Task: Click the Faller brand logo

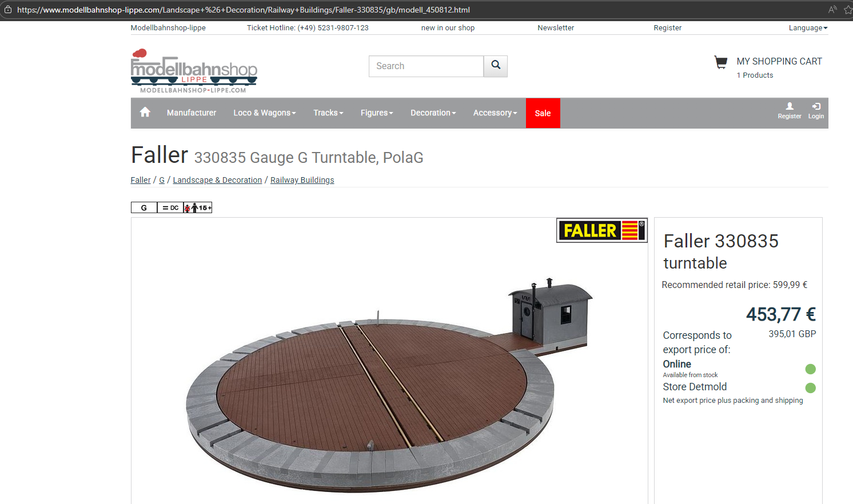Action: point(601,230)
